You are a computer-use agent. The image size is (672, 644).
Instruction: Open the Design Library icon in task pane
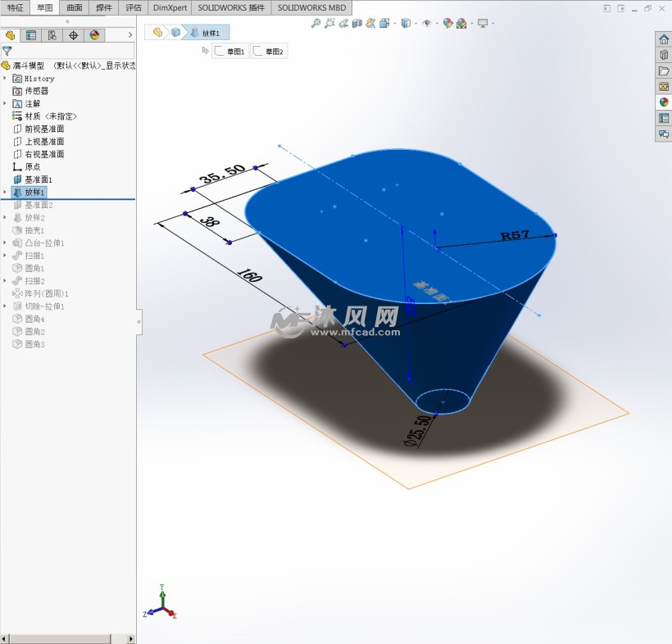click(664, 55)
